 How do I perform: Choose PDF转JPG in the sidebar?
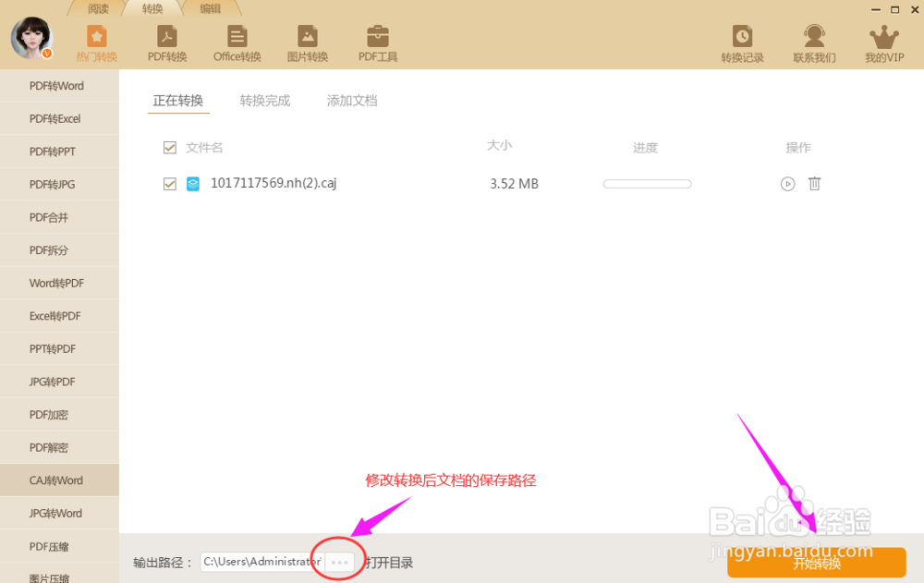[59, 185]
